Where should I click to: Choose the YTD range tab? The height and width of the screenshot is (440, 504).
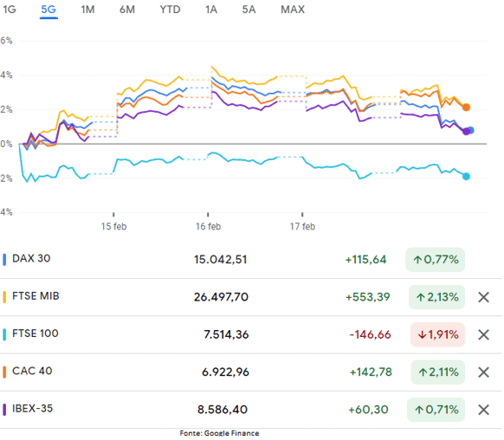click(170, 10)
